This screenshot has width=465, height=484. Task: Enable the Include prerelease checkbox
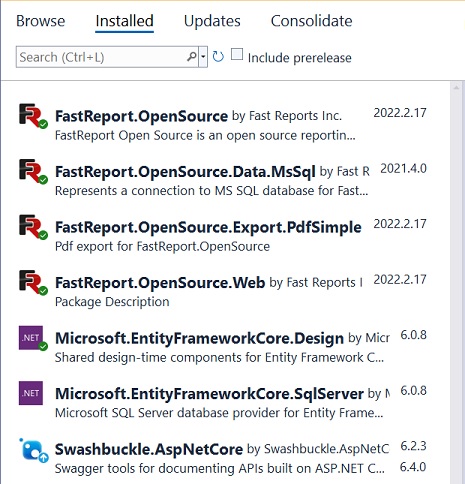tap(237, 54)
